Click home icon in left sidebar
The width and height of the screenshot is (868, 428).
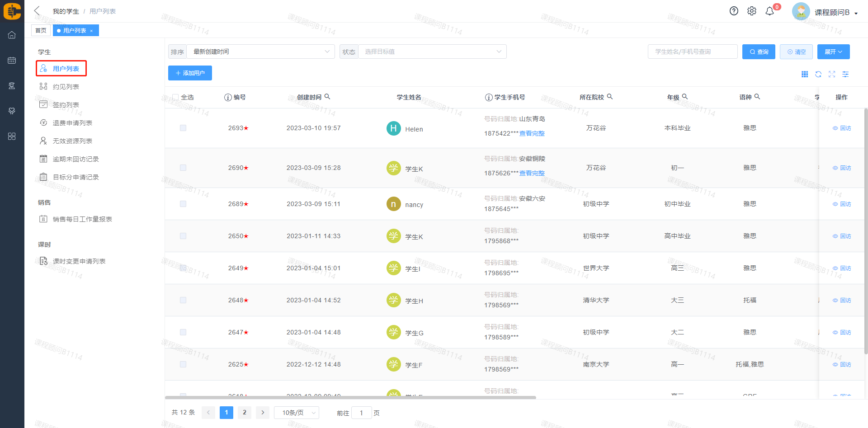12,35
